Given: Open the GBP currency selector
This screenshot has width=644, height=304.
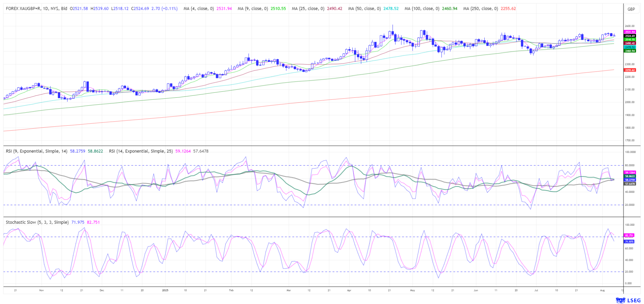Looking at the screenshot, I should pos(631,9).
